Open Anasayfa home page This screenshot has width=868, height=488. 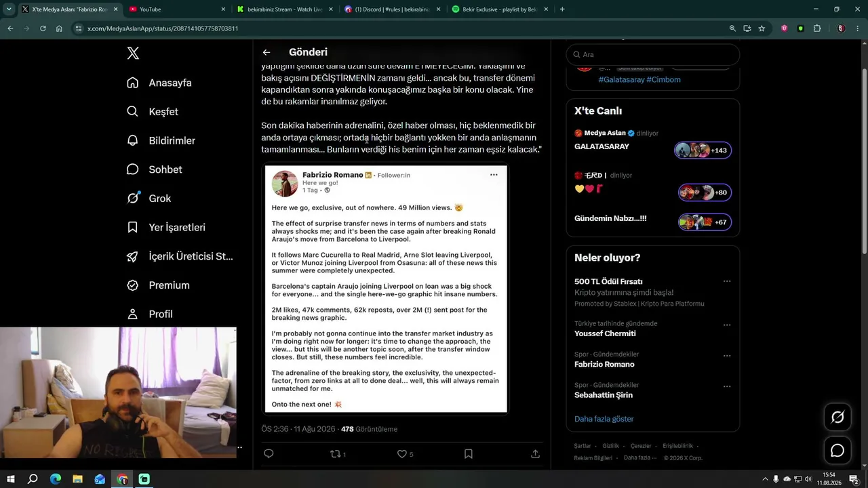point(159,83)
